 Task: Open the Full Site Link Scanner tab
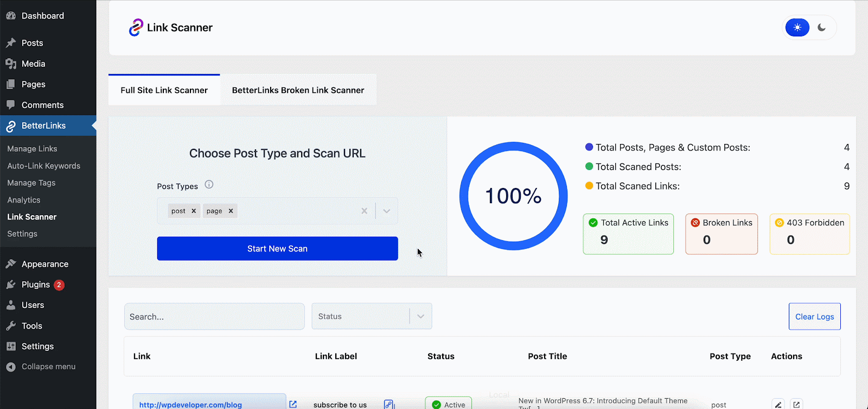coord(164,90)
